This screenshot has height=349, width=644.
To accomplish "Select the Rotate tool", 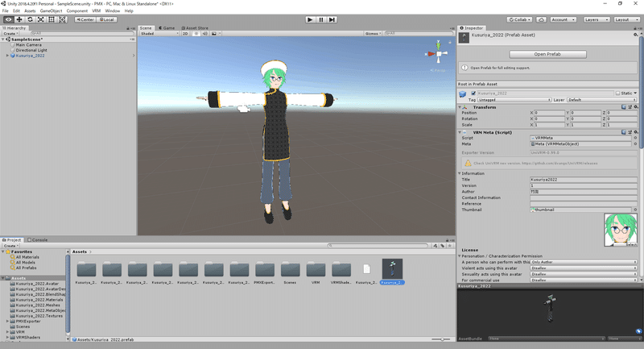I will (x=30, y=19).
